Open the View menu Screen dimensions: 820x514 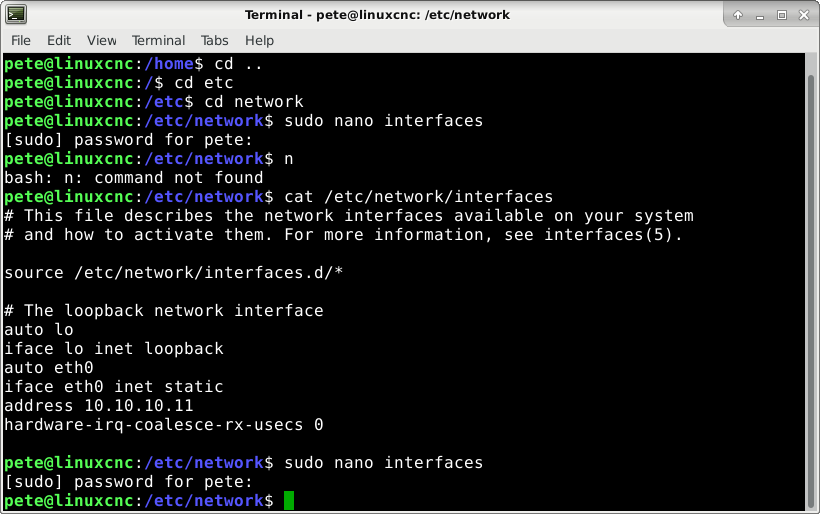pos(101,41)
